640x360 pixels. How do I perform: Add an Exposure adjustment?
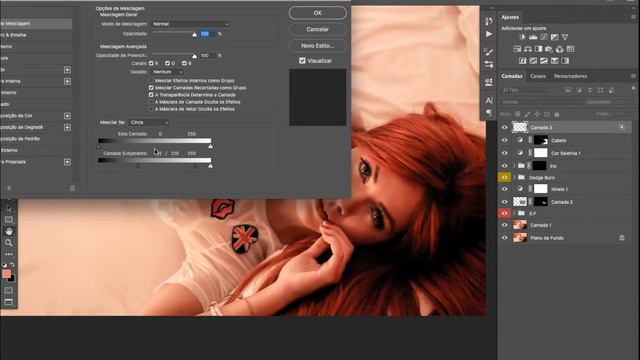click(554, 37)
